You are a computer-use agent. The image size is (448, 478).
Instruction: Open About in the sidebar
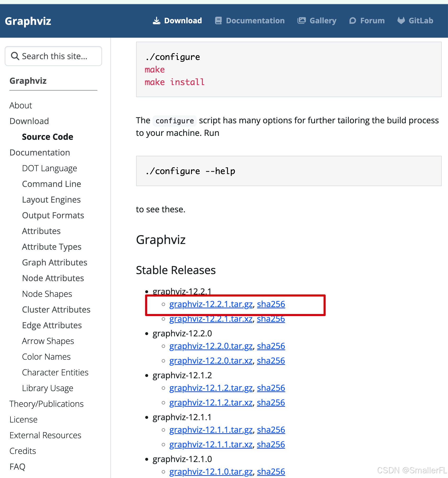coord(21,105)
